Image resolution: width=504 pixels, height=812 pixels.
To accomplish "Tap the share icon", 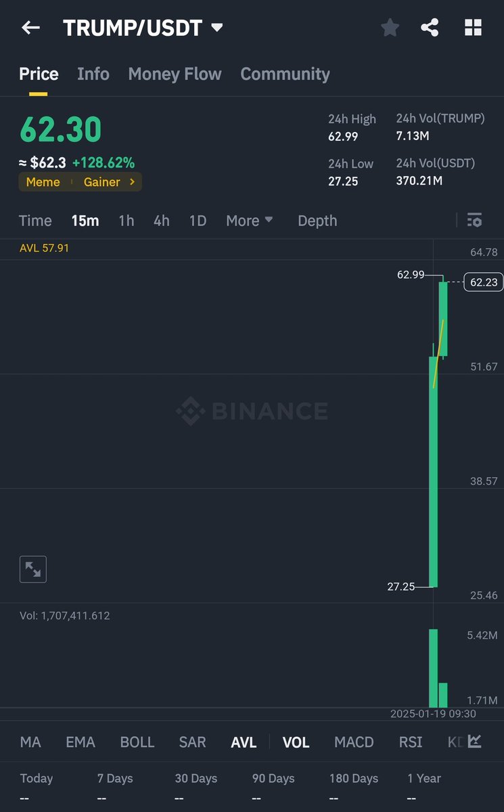I will click(430, 28).
